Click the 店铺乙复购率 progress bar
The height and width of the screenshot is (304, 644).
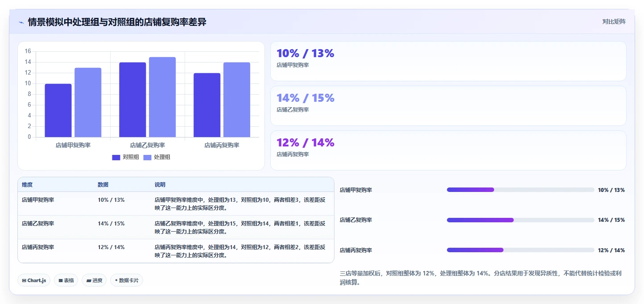pos(520,220)
